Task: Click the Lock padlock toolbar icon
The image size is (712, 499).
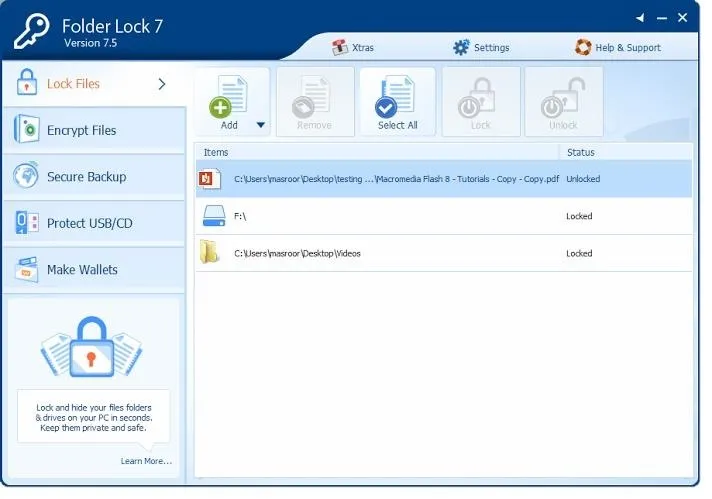Action: pos(480,101)
